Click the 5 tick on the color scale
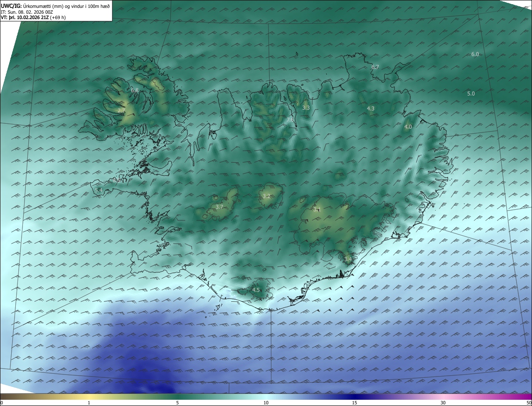532x406 pixels. [x=177, y=403]
